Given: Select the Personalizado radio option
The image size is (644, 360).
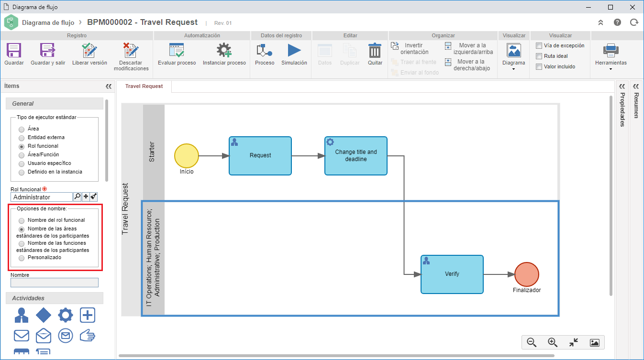Looking at the screenshot, I should point(22,258).
